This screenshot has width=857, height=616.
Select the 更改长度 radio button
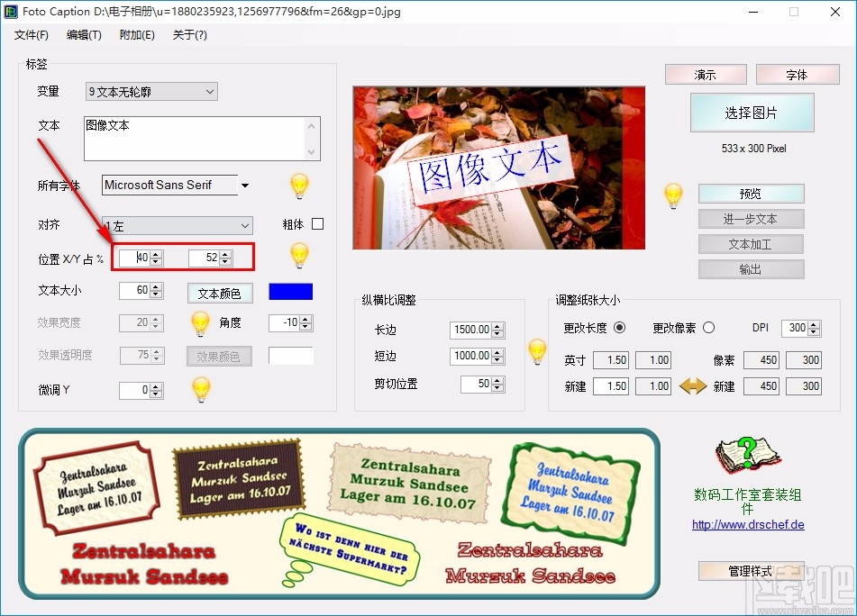click(619, 328)
